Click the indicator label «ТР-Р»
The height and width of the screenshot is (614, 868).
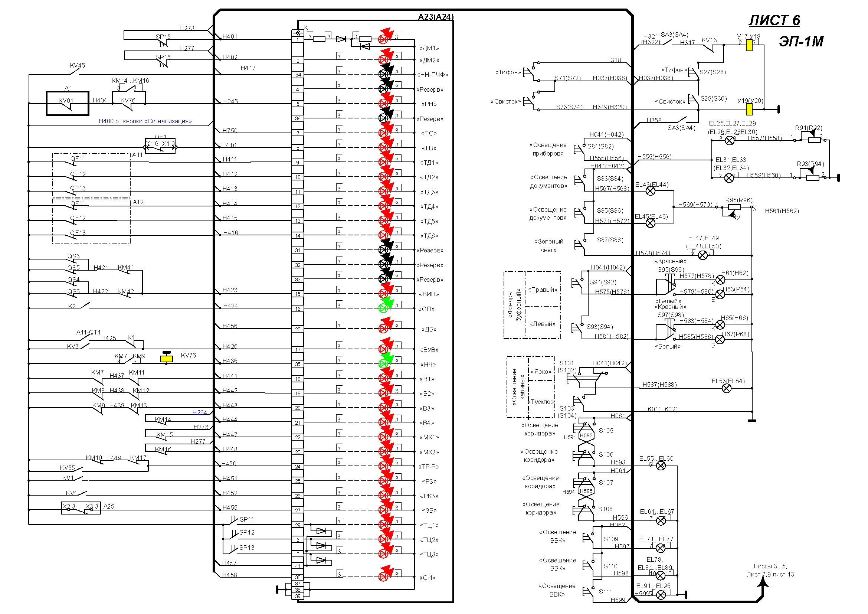428,467
